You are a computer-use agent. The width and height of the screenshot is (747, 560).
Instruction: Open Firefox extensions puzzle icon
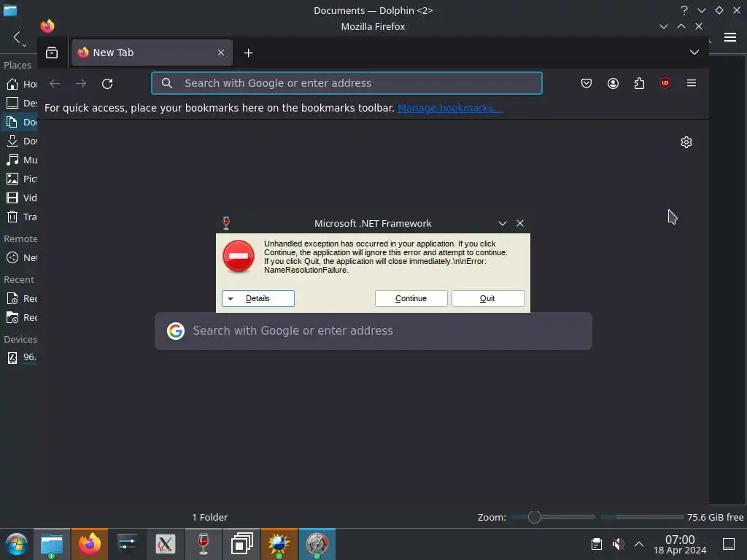(639, 83)
